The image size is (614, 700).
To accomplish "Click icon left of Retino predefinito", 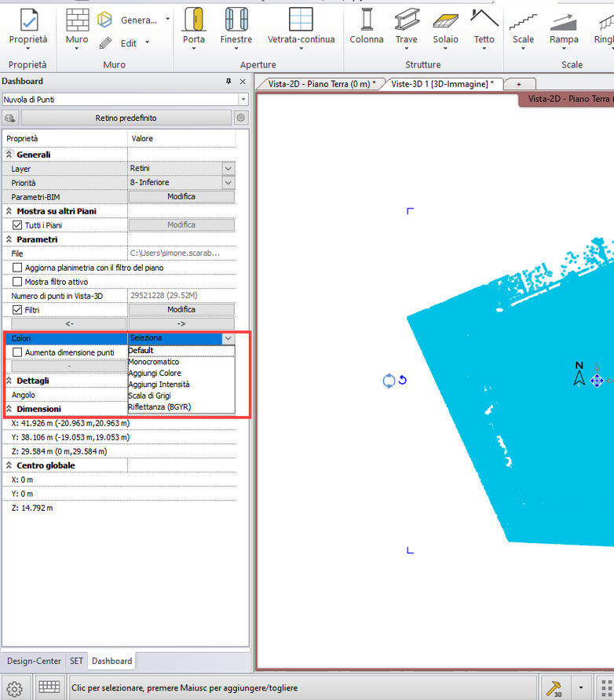I will click(10, 118).
